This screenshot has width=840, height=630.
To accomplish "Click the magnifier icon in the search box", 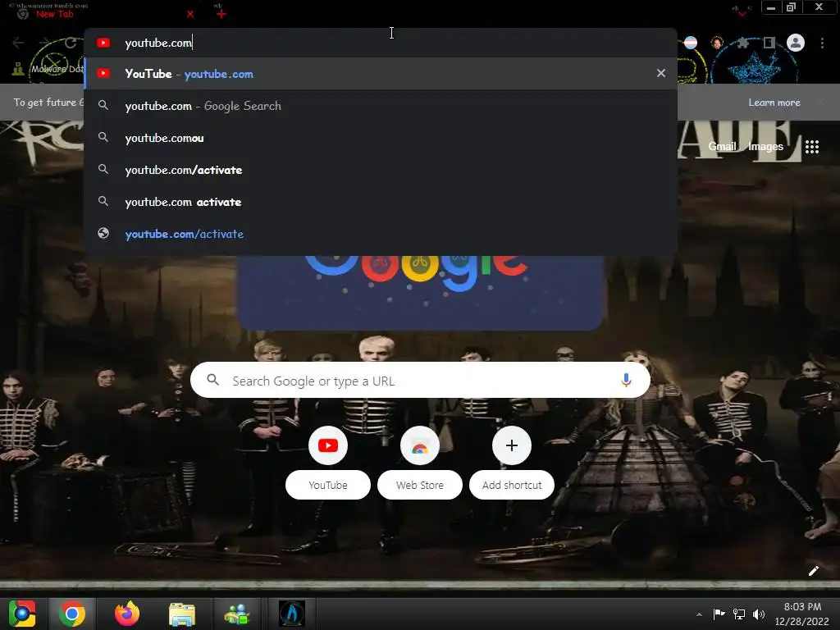I will 212,380.
